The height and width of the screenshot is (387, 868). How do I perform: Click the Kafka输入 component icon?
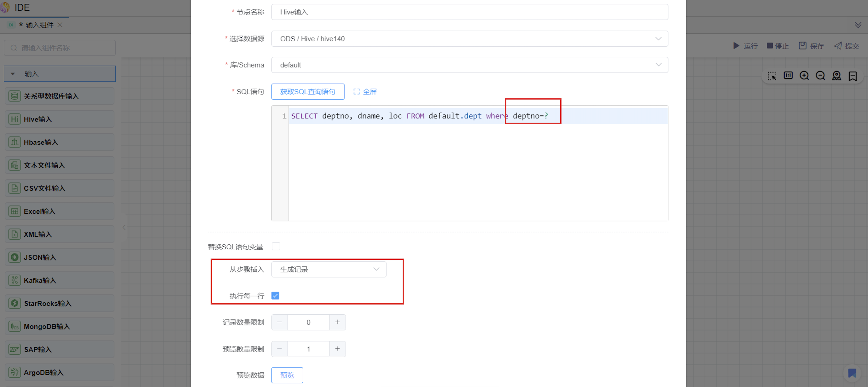point(14,280)
